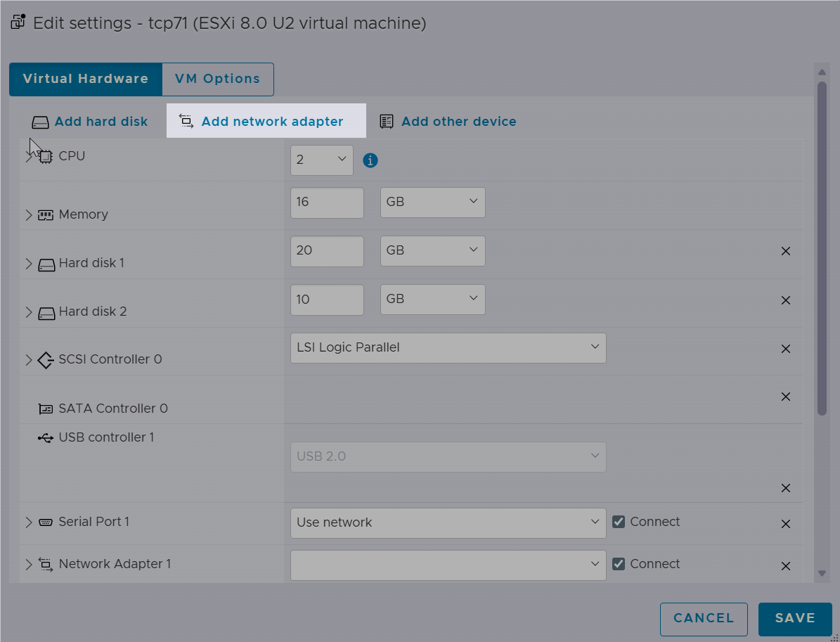Remove SATA Controller 0 via X icon
Image resolution: width=840 pixels, height=642 pixels.
(786, 397)
